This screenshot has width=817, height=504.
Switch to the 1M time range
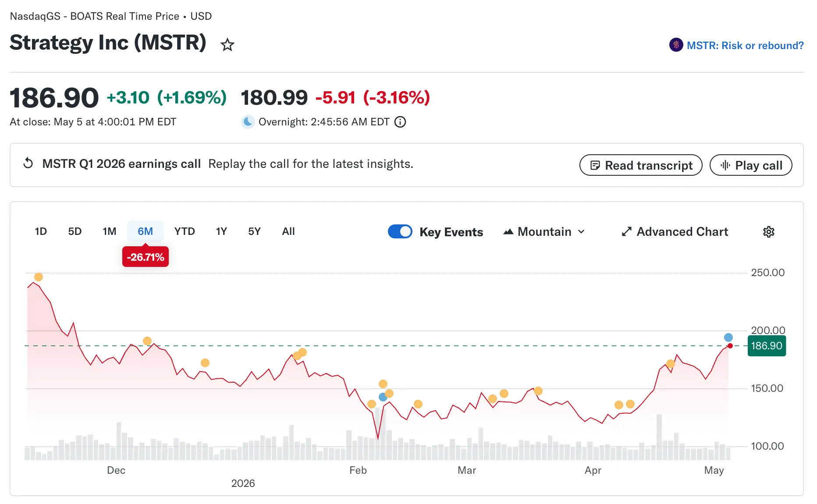pyautogui.click(x=110, y=231)
